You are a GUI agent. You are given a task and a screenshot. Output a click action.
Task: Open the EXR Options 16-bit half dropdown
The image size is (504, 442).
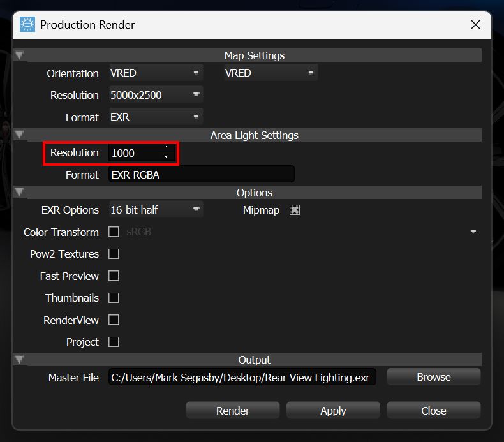156,210
